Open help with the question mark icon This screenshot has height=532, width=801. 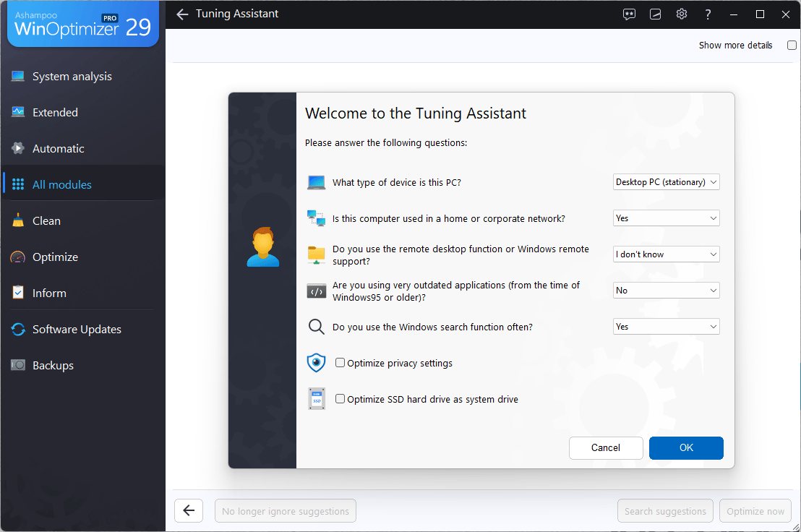pos(708,14)
